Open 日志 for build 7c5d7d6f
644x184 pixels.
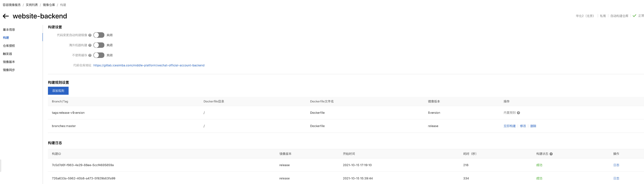coord(616,165)
